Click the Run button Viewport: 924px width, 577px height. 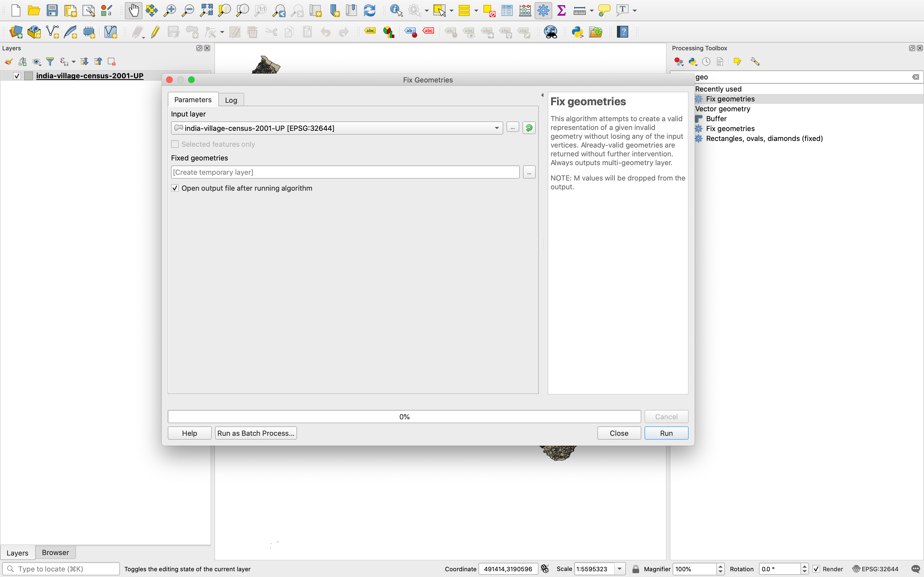click(666, 433)
